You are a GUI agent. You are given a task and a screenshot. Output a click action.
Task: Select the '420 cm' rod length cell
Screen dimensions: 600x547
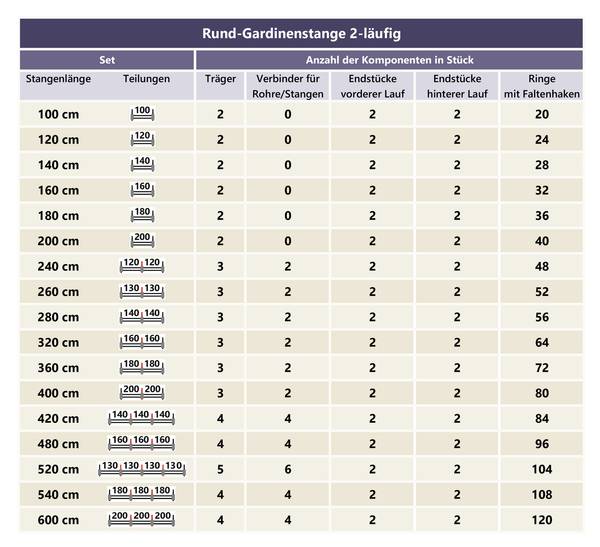point(58,418)
